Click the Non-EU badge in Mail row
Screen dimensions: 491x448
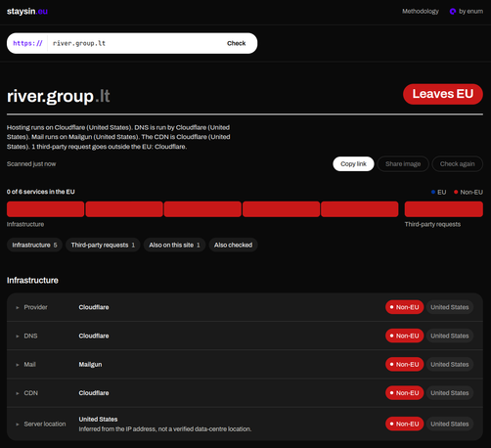pos(404,364)
